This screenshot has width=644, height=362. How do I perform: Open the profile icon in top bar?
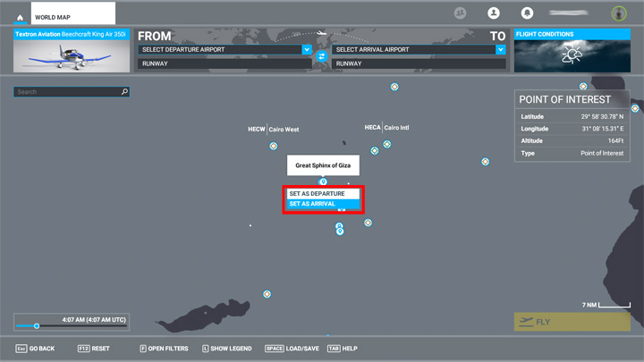(x=492, y=13)
